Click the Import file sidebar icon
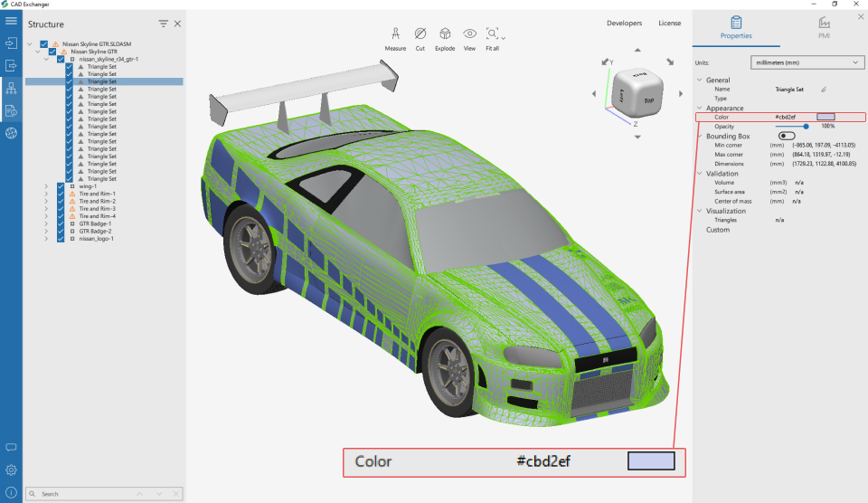The height and width of the screenshot is (503, 868). 11,43
